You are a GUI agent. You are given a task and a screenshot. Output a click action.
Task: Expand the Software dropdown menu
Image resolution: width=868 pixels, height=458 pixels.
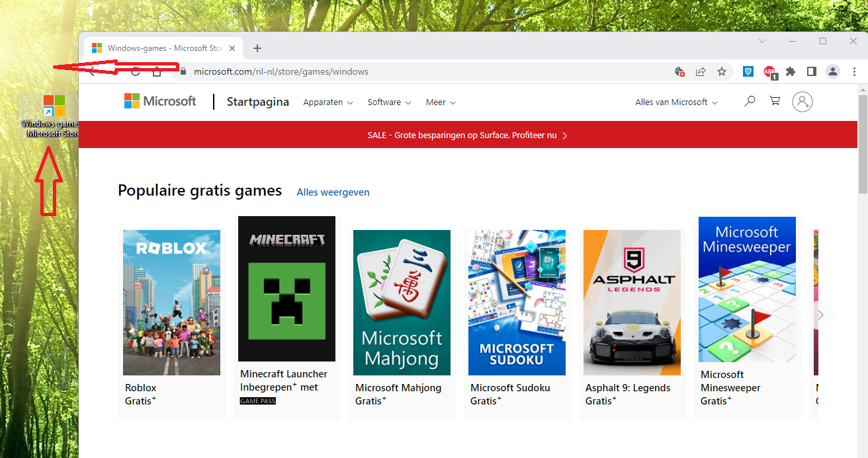(x=390, y=102)
